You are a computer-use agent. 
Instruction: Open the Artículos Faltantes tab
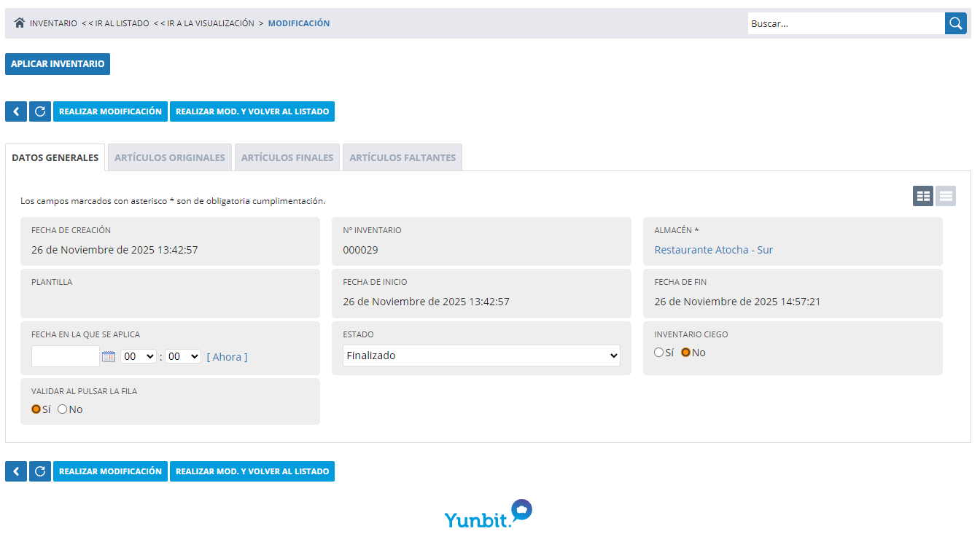pyautogui.click(x=402, y=157)
